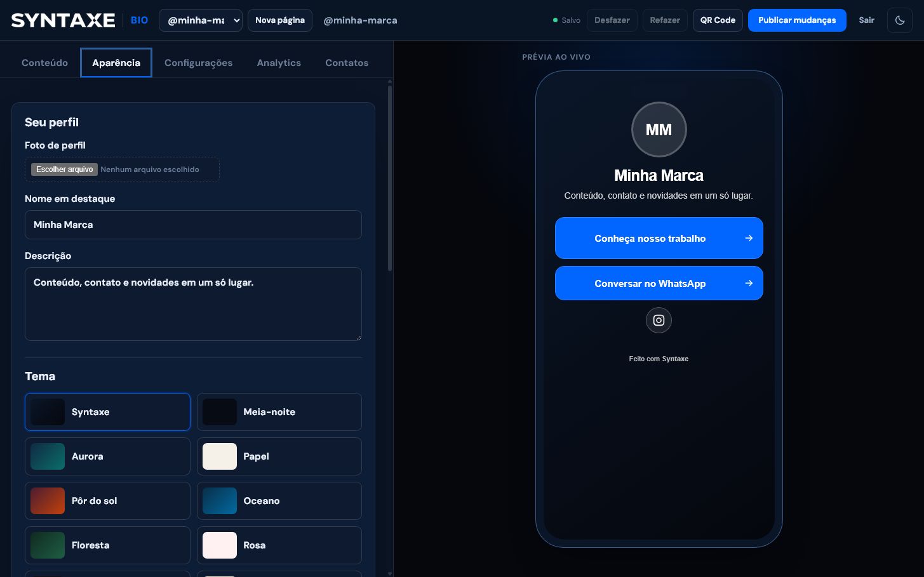
Task: Open the Configurações tab
Action: [198, 63]
